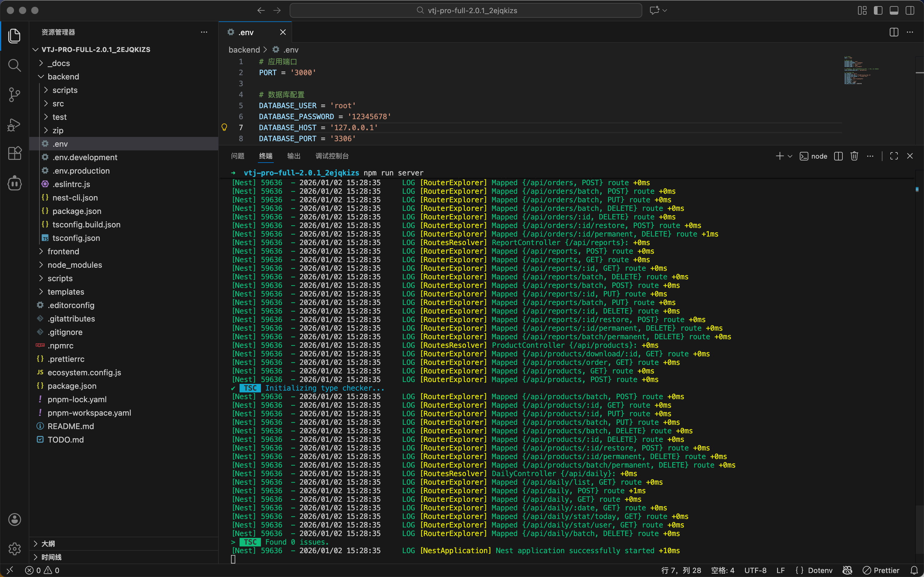Kill terminal with trash icon

(x=854, y=156)
